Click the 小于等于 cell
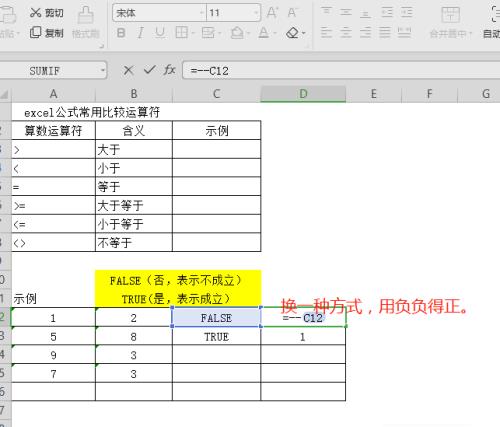 pos(134,224)
